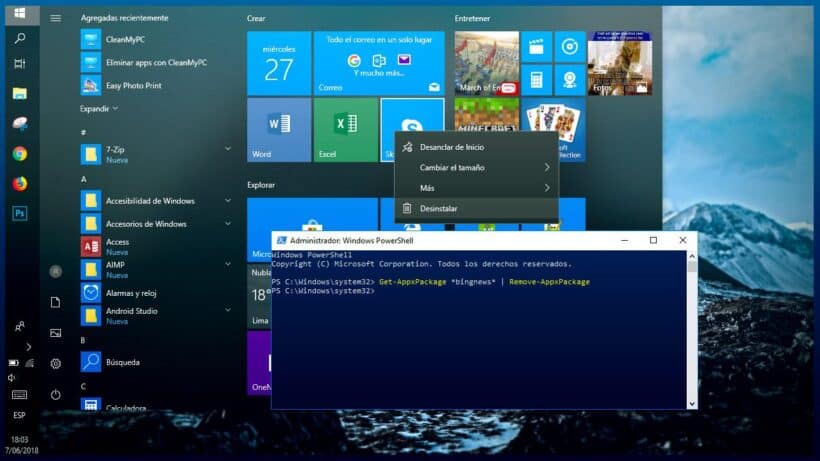Launch File Explorer from the taskbar
Image resolution: width=820 pixels, height=461 pixels.
[20, 94]
